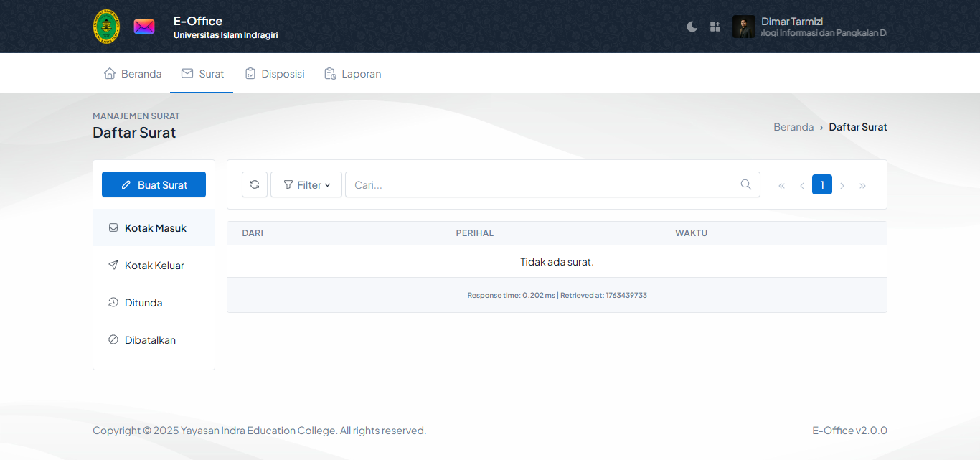Viewport: 980px width, 460px height.
Task: Click the refresh list icon button
Action: click(x=255, y=184)
